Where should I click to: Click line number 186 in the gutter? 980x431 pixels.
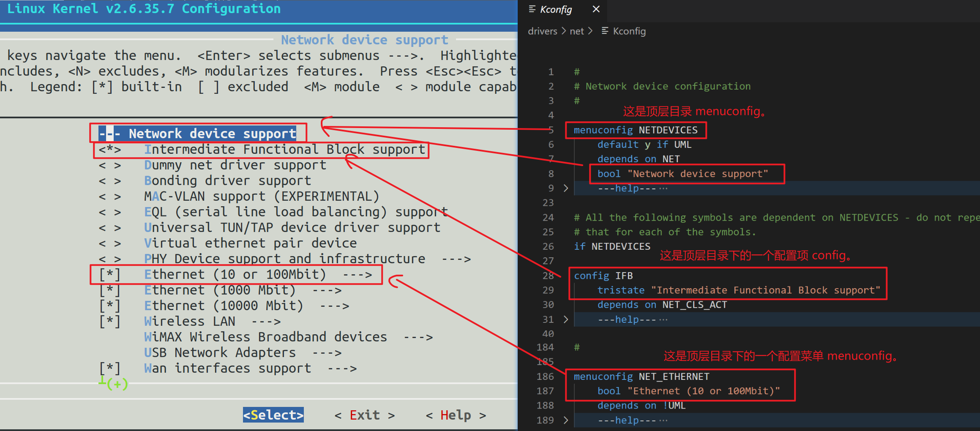click(545, 376)
